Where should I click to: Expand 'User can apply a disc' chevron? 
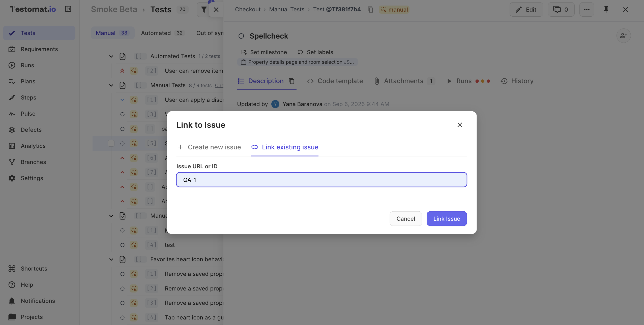click(x=122, y=100)
